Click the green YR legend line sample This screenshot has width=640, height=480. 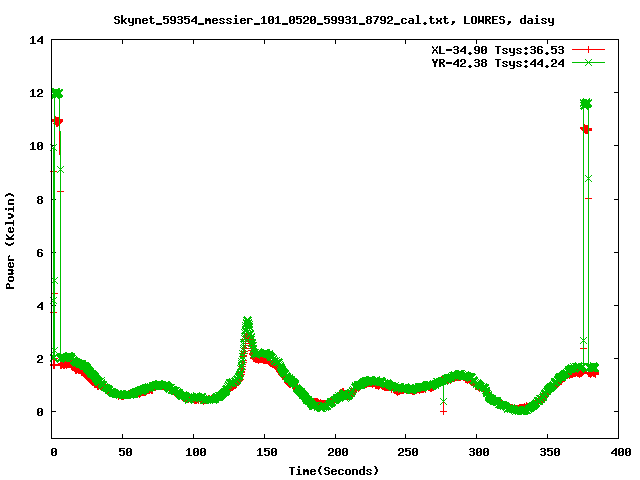click(x=588, y=62)
